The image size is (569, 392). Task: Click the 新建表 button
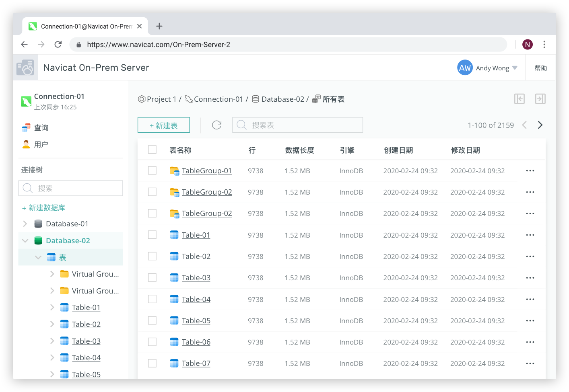click(x=164, y=125)
